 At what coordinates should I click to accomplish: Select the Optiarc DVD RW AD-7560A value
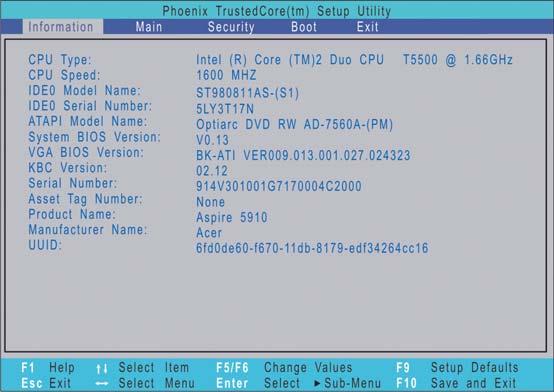pyautogui.click(x=294, y=124)
